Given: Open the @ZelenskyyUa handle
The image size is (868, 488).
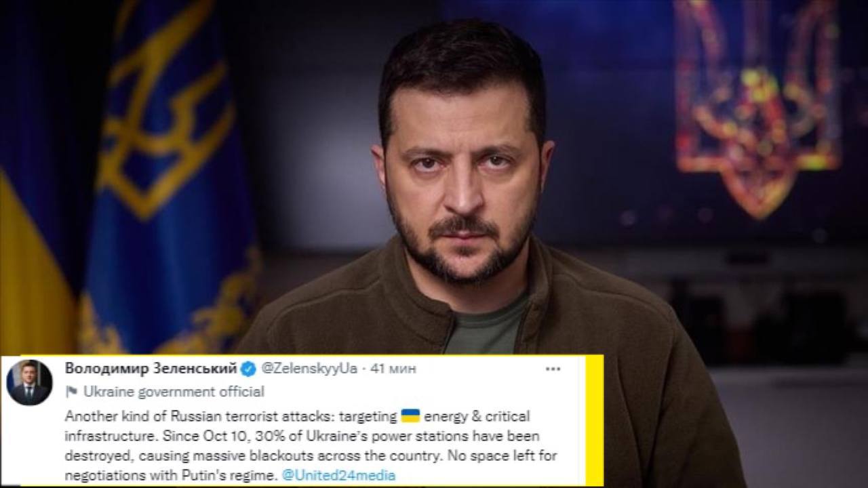Looking at the screenshot, I should click(x=309, y=369).
